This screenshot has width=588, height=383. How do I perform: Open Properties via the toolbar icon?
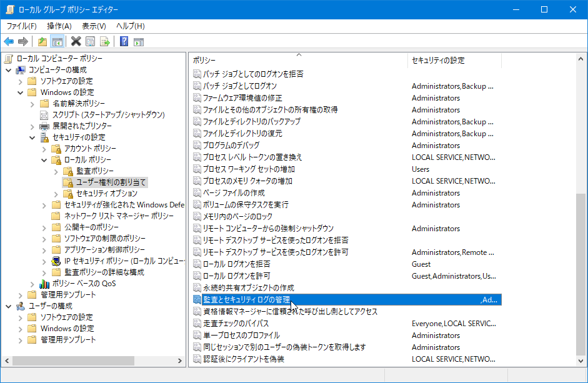click(x=90, y=42)
